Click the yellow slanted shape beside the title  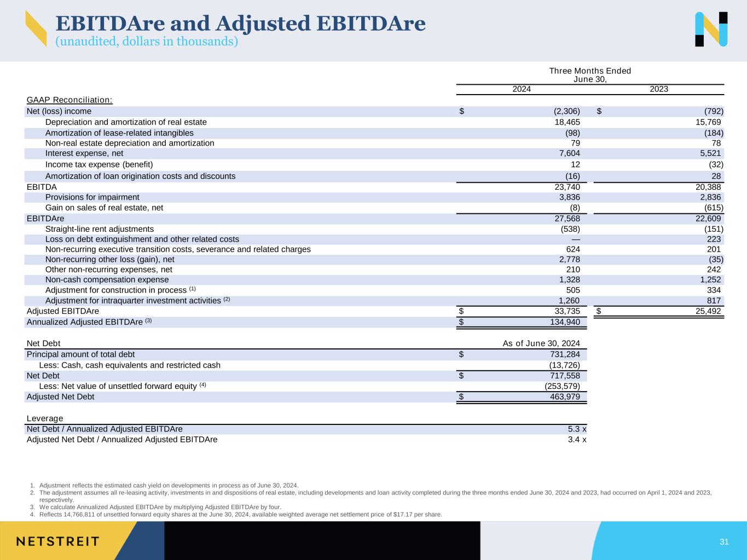point(36,28)
